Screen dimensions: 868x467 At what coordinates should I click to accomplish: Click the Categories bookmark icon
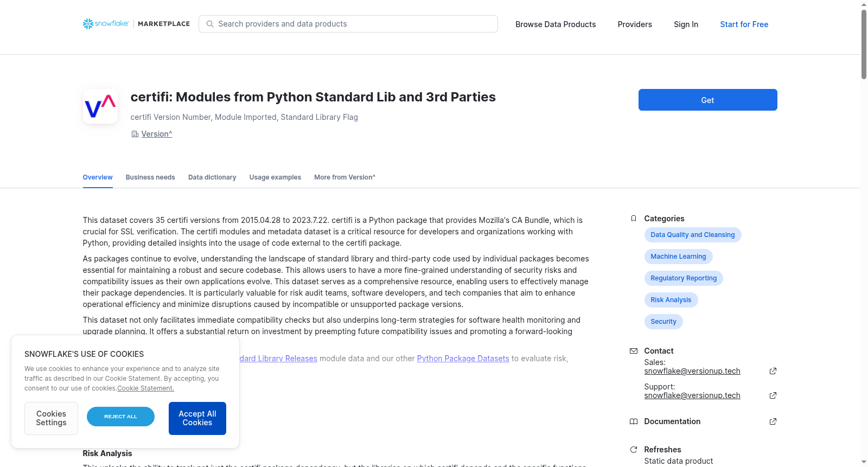coord(634,219)
